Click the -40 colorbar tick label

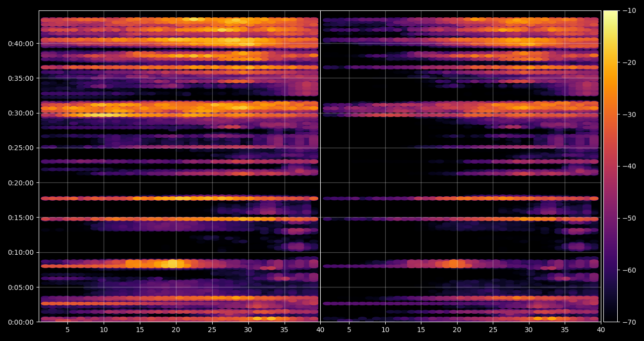(629, 166)
